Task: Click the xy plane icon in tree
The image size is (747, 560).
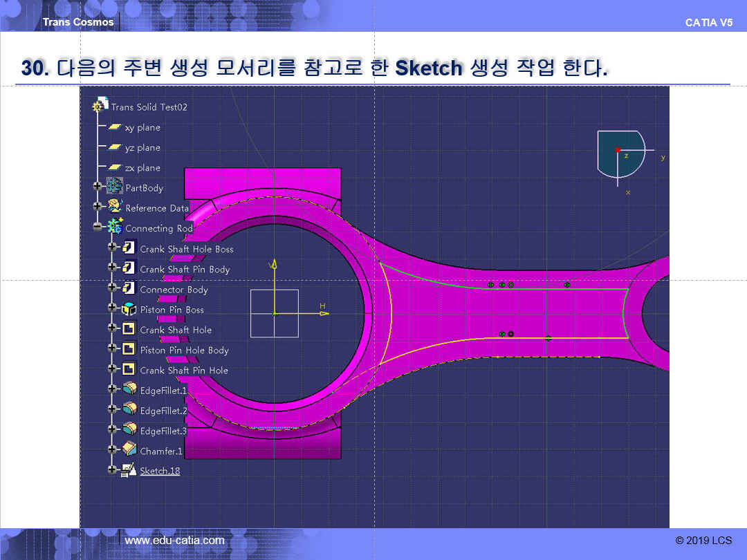Action: (115, 127)
